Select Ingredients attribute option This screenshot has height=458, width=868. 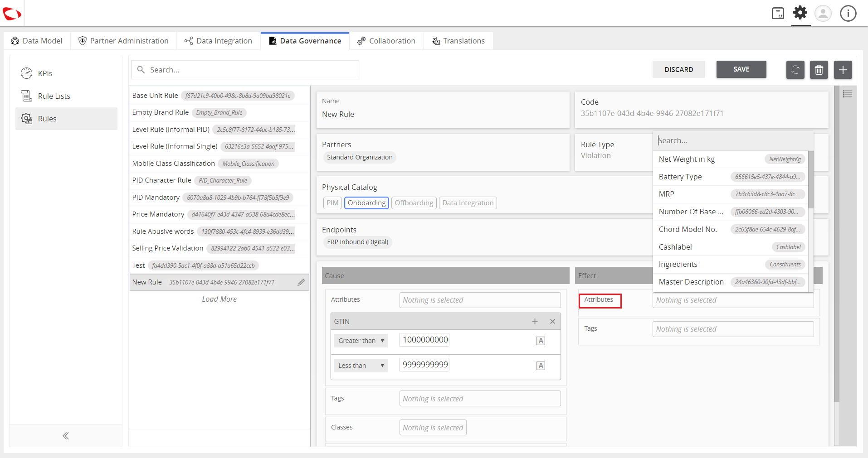731,264
